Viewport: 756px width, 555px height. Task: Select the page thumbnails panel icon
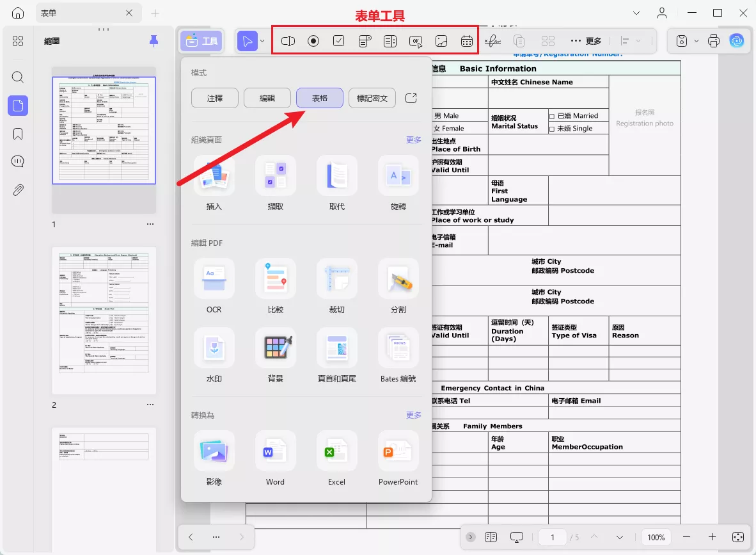[x=18, y=106]
